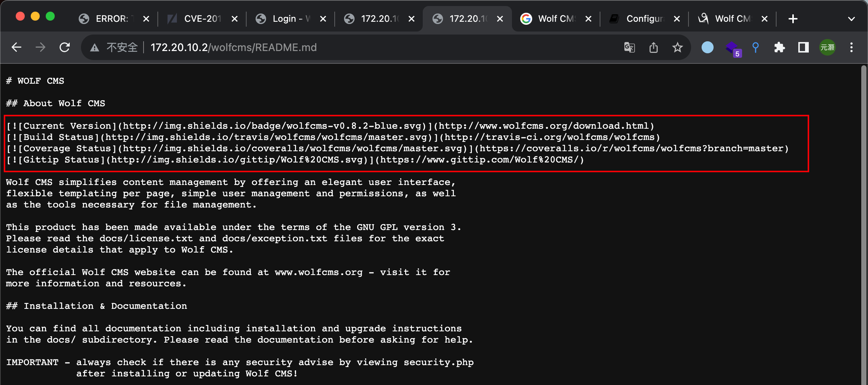
Task: Go back to the previous page
Action: (x=16, y=47)
